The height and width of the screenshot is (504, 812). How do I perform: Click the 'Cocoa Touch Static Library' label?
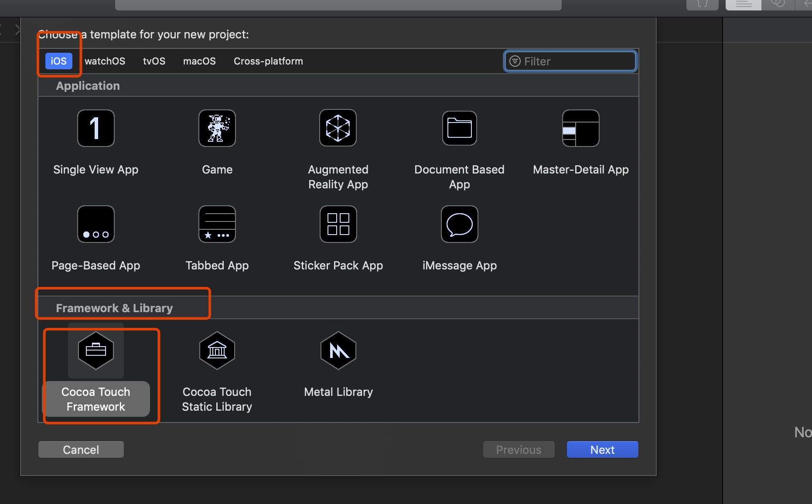217,399
